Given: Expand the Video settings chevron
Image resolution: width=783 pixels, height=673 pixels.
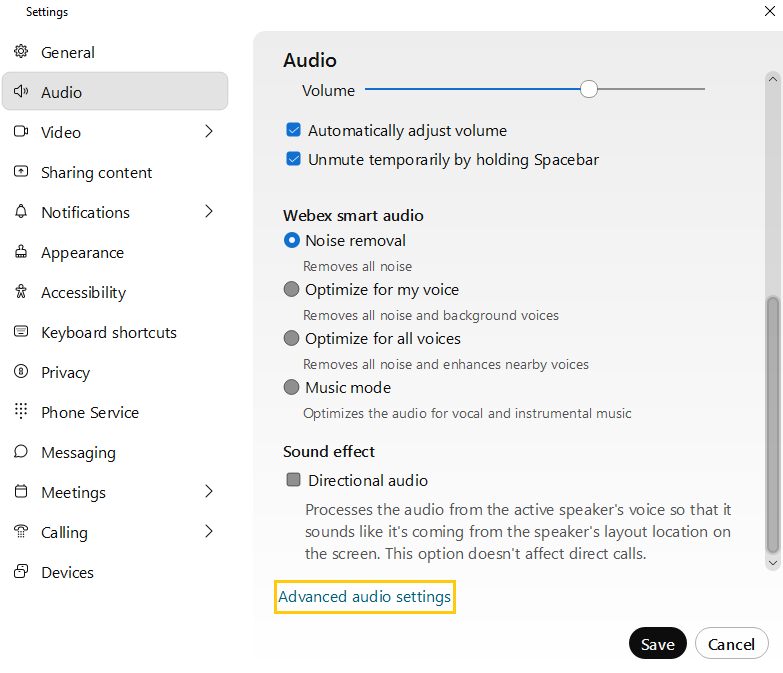Looking at the screenshot, I should click(209, 131).
